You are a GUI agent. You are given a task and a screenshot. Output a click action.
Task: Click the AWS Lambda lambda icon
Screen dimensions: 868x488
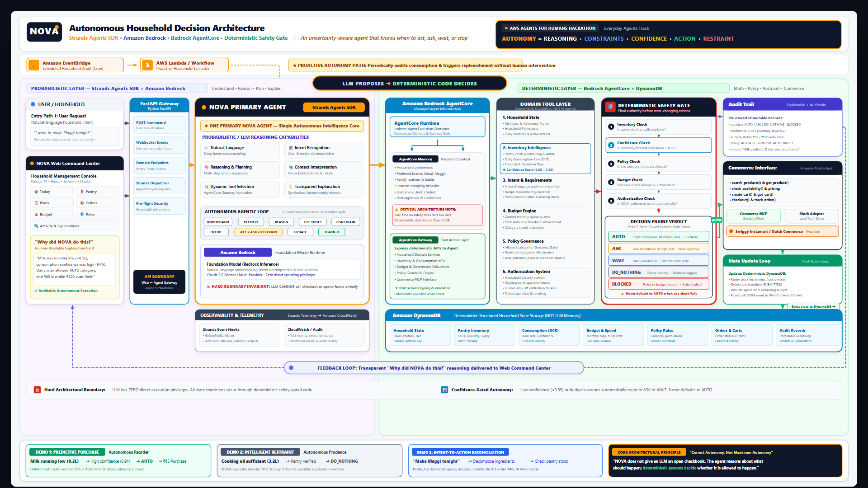pyautogui.click(x=147, y=65)
